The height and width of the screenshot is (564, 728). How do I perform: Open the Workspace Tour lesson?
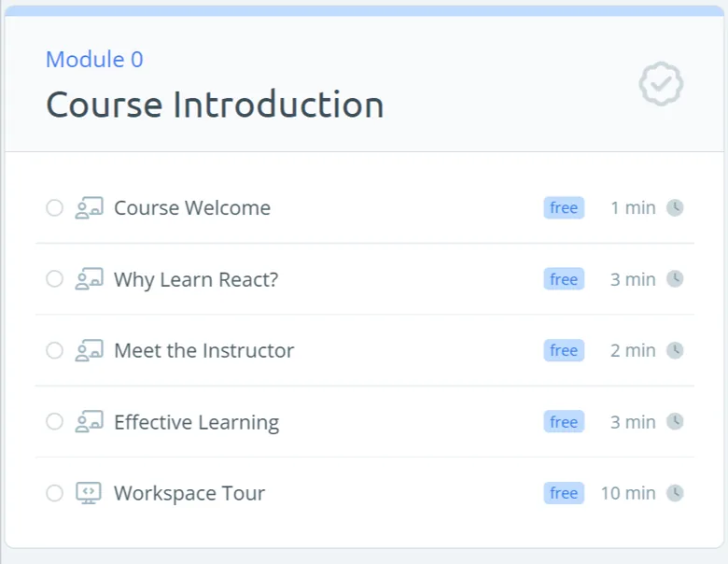tap(189, 493)
